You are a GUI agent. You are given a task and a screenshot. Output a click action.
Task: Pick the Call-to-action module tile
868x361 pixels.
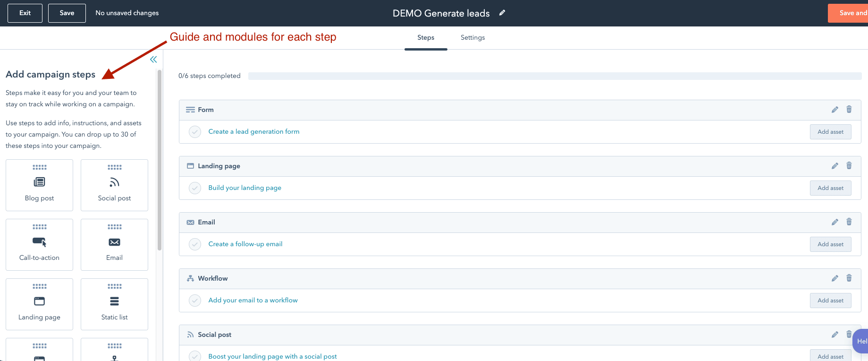pos(39,245)
